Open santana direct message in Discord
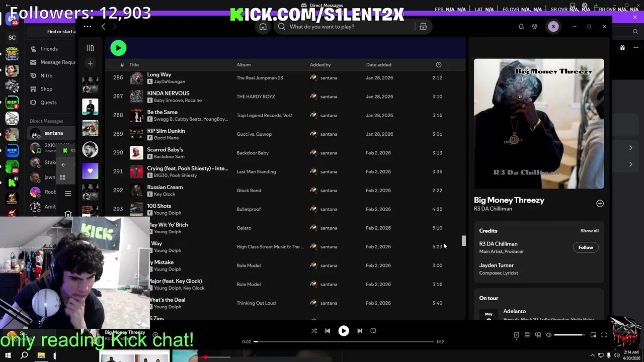This screenshot has height=362, width=644. 51,133
